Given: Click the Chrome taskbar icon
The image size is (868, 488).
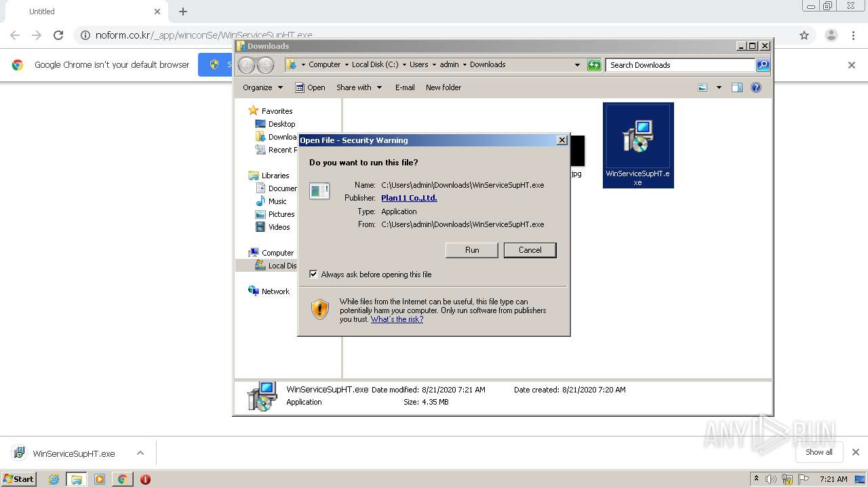Looking at the screenshot, I should click(x=122, y=479).
